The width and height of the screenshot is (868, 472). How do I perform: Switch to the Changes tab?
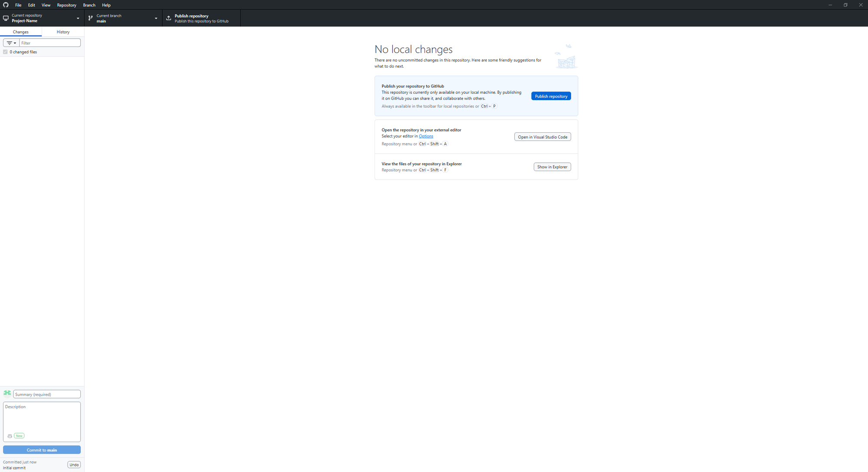pyautogui.click(x=21, y=32)
